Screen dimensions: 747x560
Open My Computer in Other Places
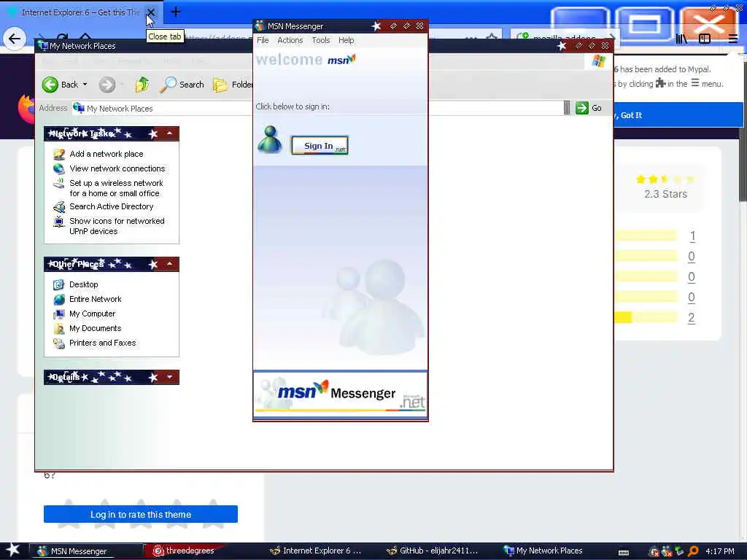click(x=92, y=314)
